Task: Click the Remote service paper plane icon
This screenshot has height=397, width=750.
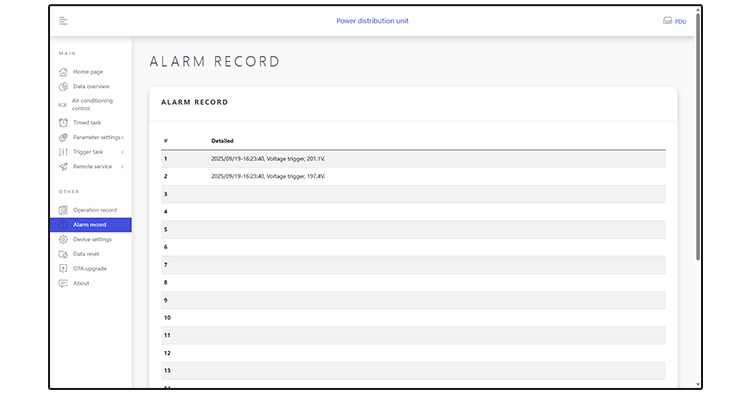Action: tap(63, 167)
